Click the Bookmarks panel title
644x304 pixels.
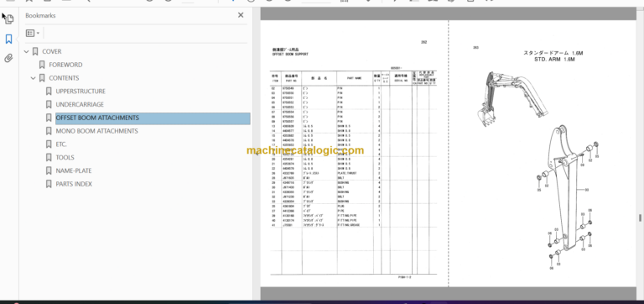(x=40, y=15)
